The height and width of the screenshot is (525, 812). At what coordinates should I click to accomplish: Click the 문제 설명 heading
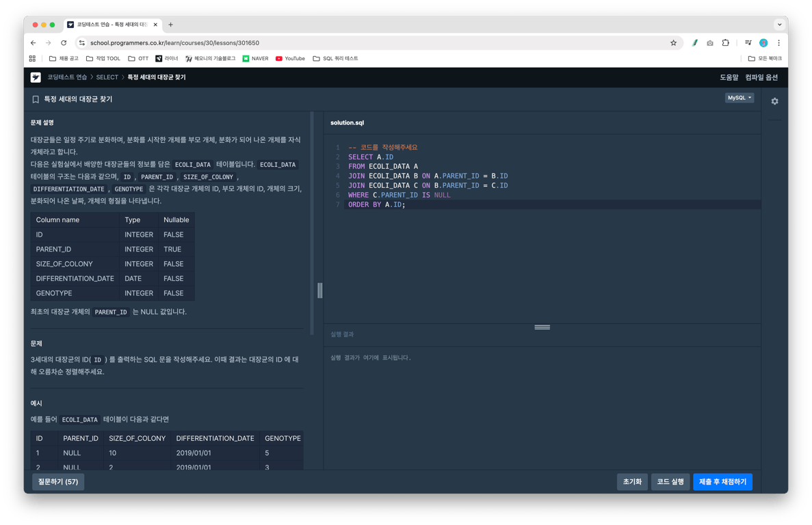tap(42, 122)
